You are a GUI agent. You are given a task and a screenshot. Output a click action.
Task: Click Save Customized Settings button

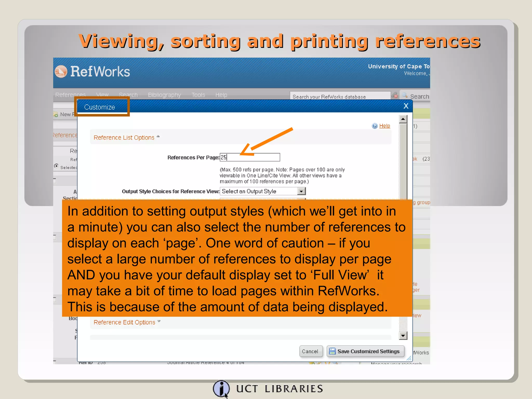pos(365,351)
